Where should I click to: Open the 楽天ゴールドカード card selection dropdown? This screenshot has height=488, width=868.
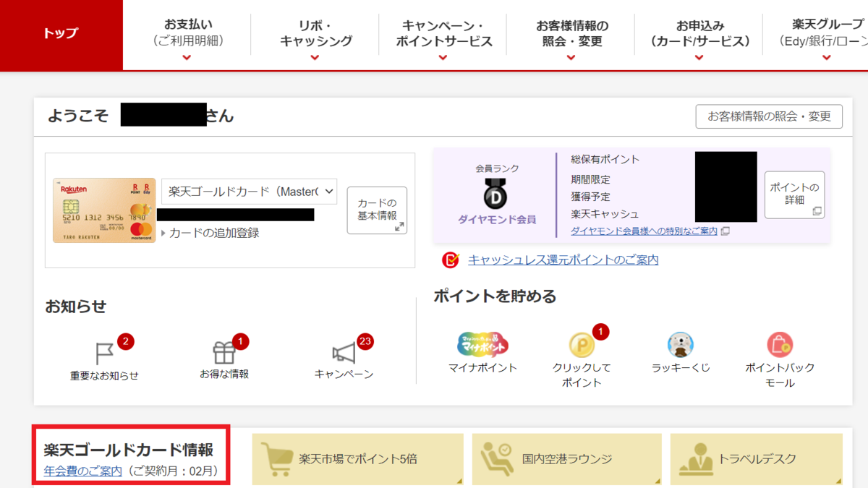coord(250,192)
